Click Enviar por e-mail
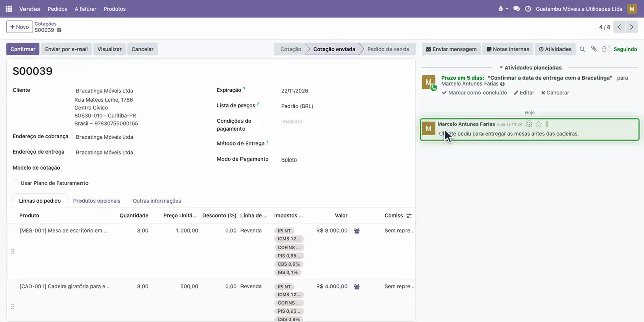The image size is (644, 322). (66, 49)
